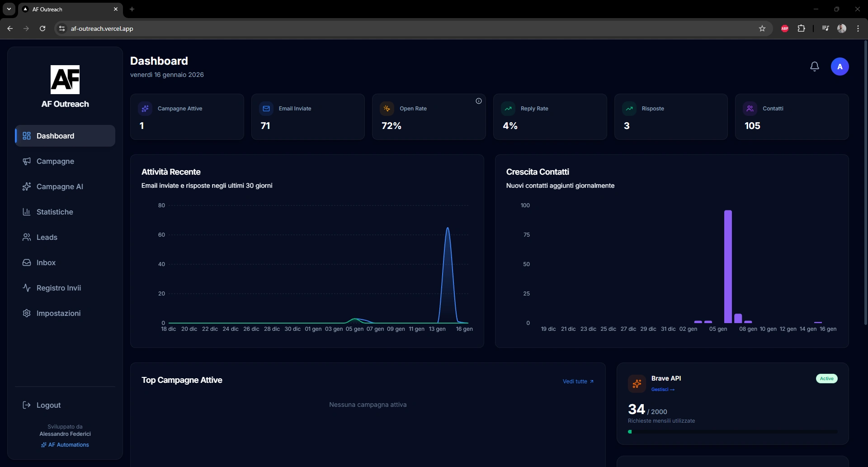The width and height of the screenshot is (868, 467).
Task: Open the browser media control icon
Action: tap(826, 29)
